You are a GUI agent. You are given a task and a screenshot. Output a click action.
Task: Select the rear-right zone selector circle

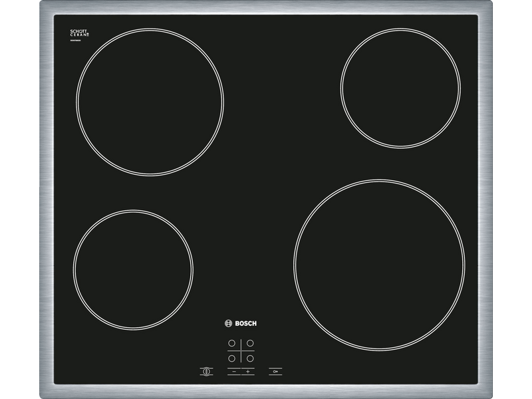tap(249, 344)
